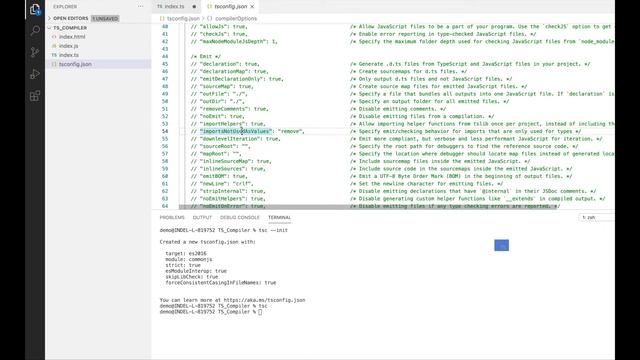Screen dimensions: 640x360
Task: Close the tsconfig.json editor tab
Action: click(x=252, y=7)
